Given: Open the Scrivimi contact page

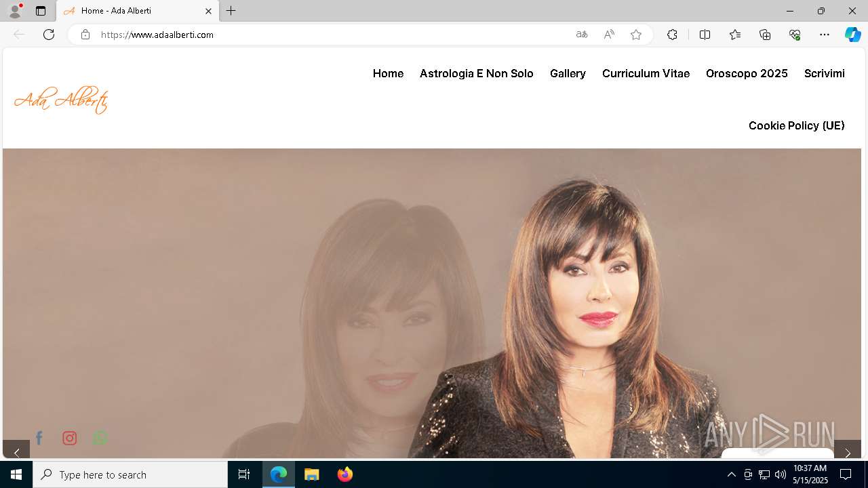Looking at the screenshot, I should point(825,73).
